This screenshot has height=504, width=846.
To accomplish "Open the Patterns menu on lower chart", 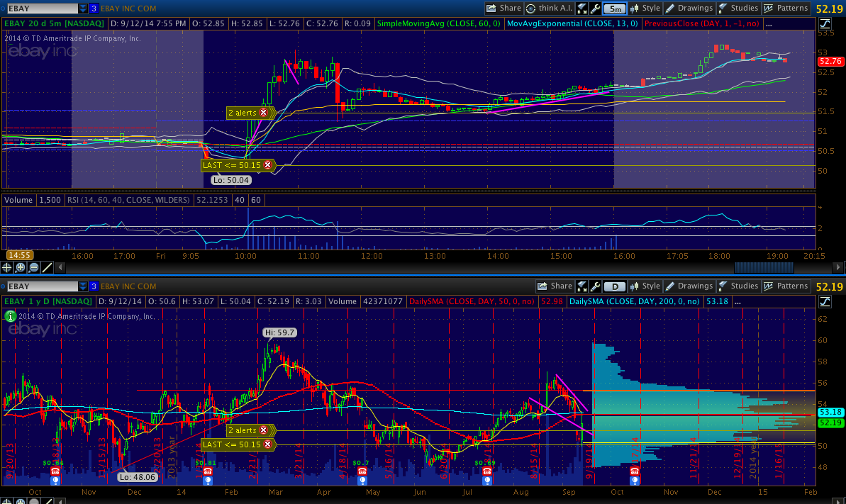I will point(786,286).
